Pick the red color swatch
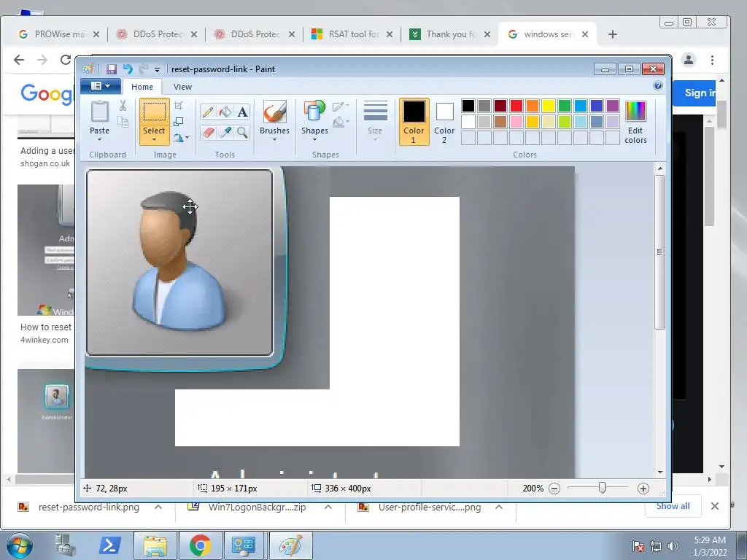Viewport: 747px width, 560px height. tap(516, 106)
